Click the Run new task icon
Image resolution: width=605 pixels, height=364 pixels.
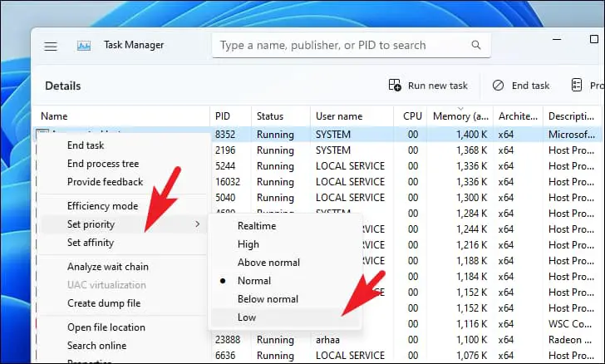[395, 85]
